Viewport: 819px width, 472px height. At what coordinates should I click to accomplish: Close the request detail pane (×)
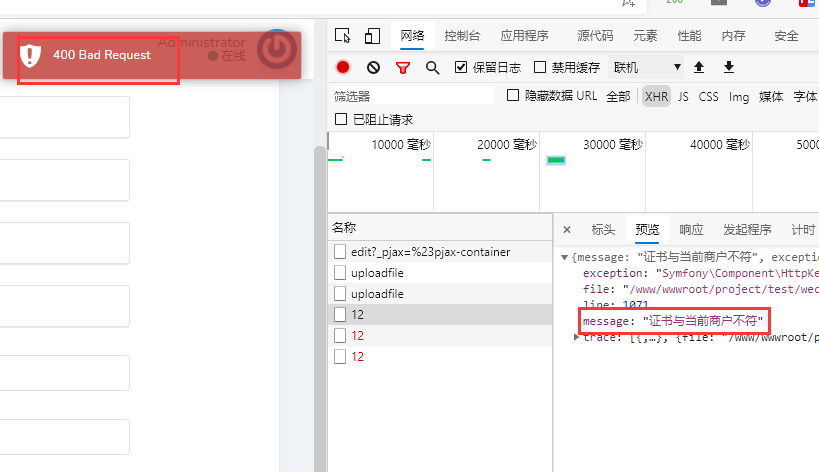tap(567, 230)
